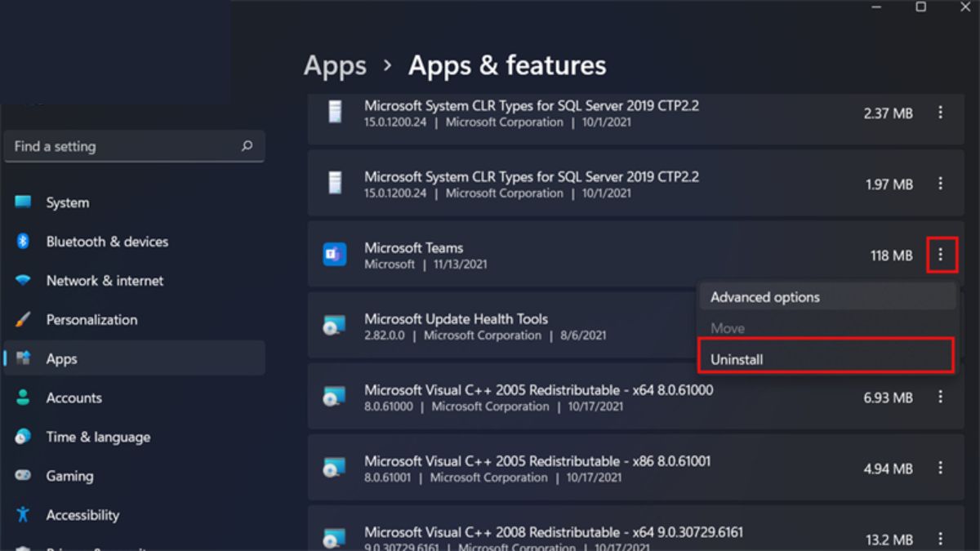
Task: Choose Uninstall from the context menu
Action: tap(825, 359)
